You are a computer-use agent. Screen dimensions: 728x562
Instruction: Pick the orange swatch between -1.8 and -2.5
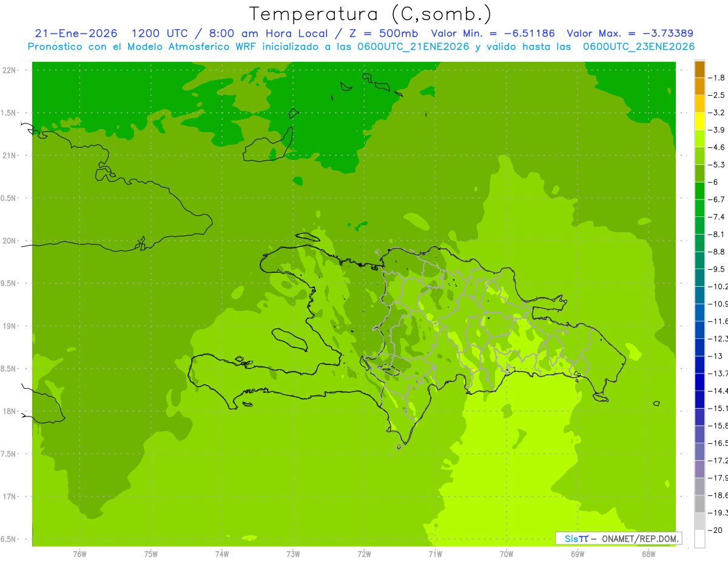click(x=699, y=86)
